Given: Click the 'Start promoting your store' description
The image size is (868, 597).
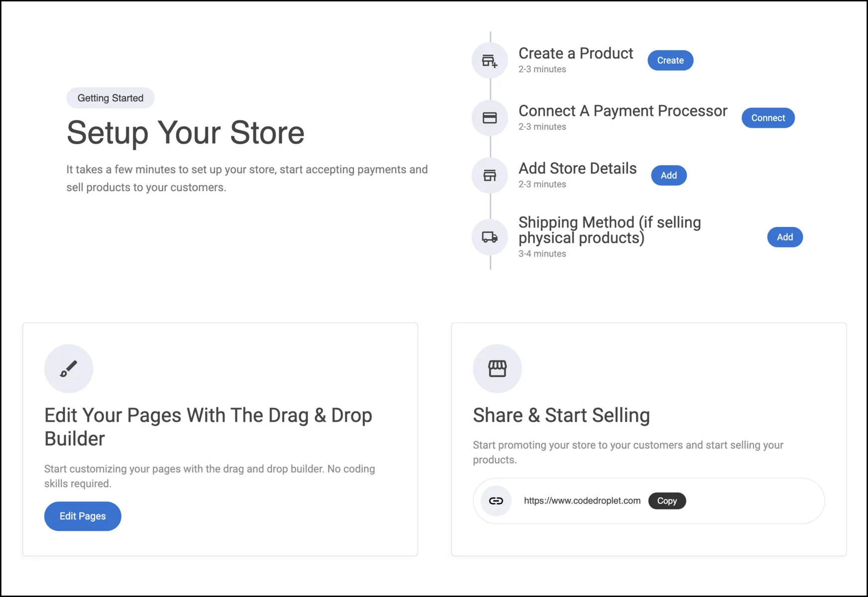Looking at the screenshot, I should (628, 452).
